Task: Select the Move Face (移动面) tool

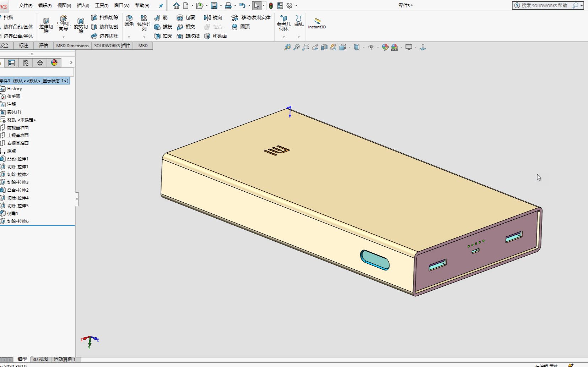Action: [x=216, y=36]
